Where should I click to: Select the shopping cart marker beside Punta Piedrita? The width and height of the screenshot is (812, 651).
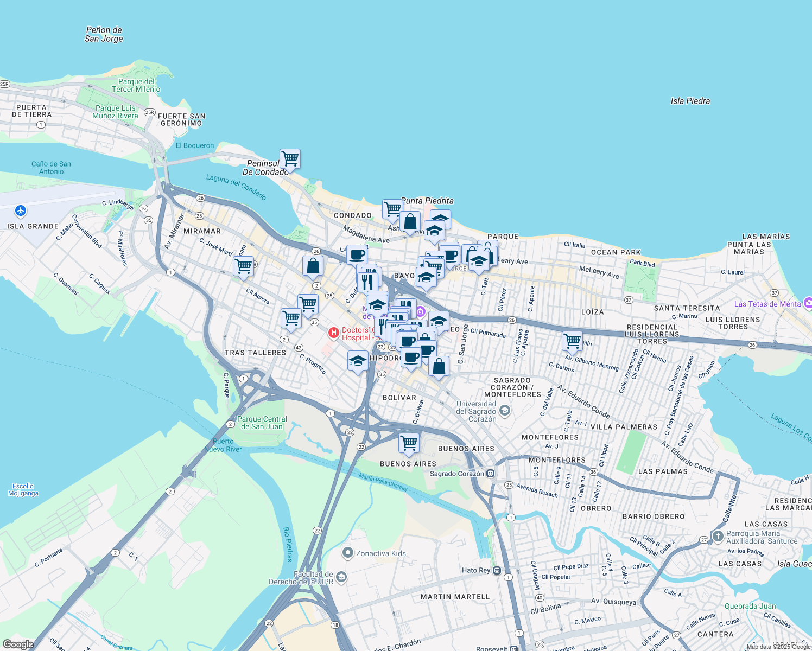coord(392,209)
